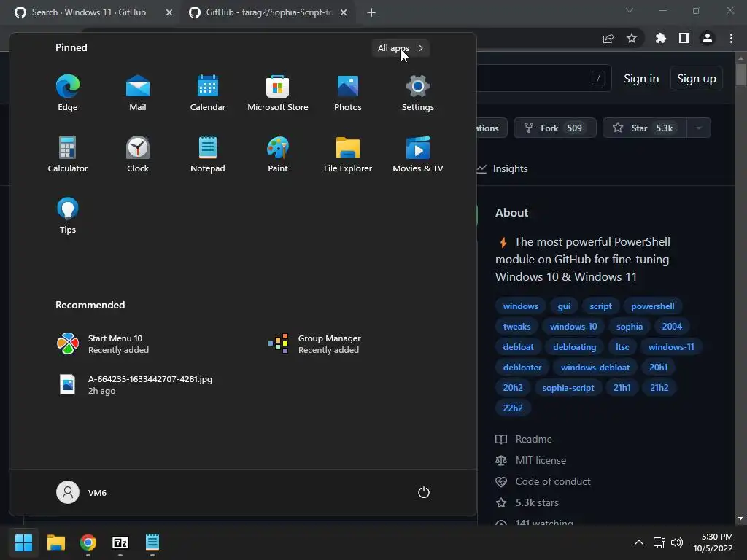Open the powershell topic tag
The image size is (747, 560).
tap(653, 306)
